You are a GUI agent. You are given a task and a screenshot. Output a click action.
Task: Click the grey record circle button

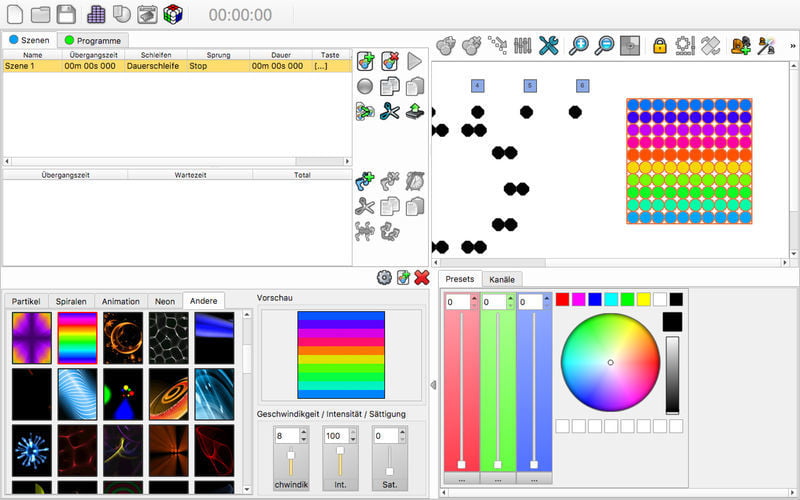coord(365,86)
